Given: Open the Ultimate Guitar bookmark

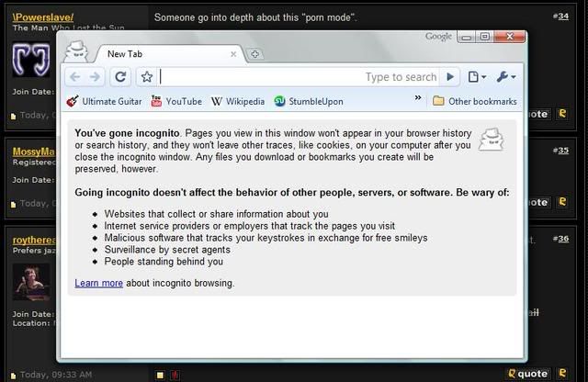Looking at the screenshot, I should click(104, 101).
